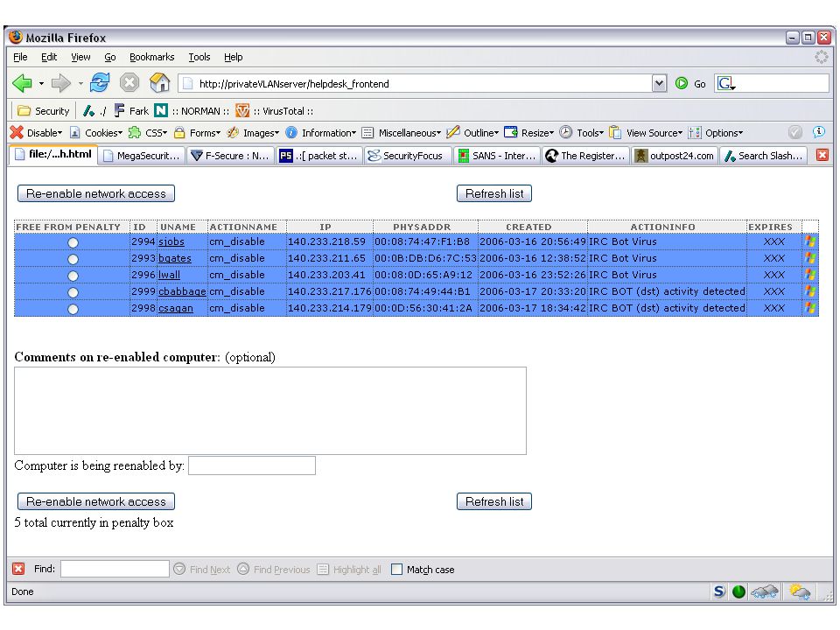Click the Windows flag icon in bgates row

[x=810, y=258]
